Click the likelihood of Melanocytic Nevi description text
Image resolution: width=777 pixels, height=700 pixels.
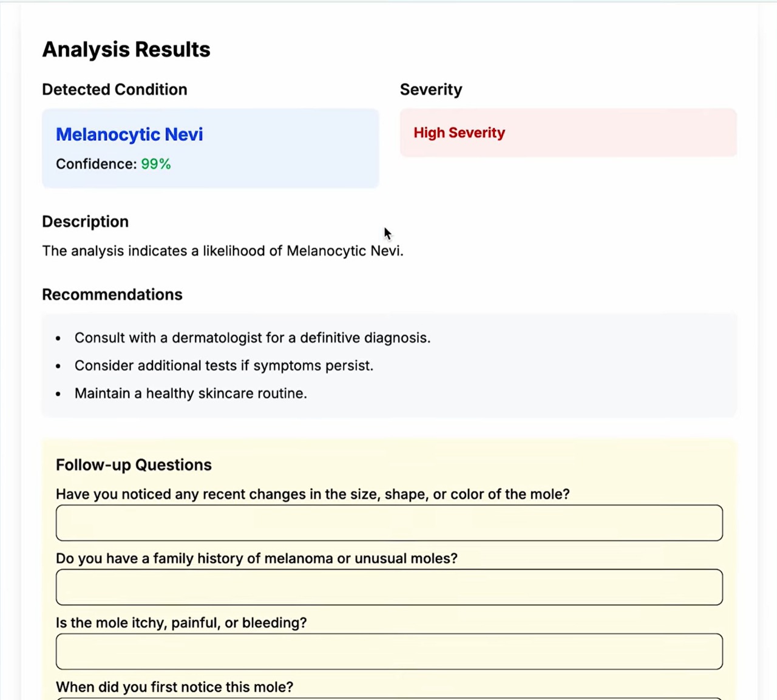222,251
